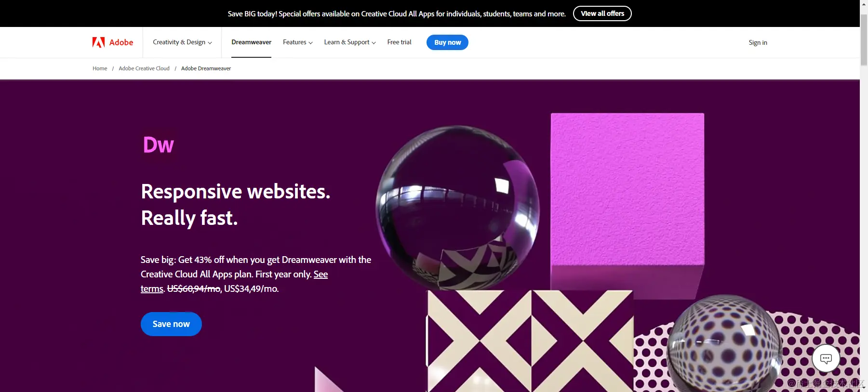Click the scrollbar down arrow

tap(864, 388)
